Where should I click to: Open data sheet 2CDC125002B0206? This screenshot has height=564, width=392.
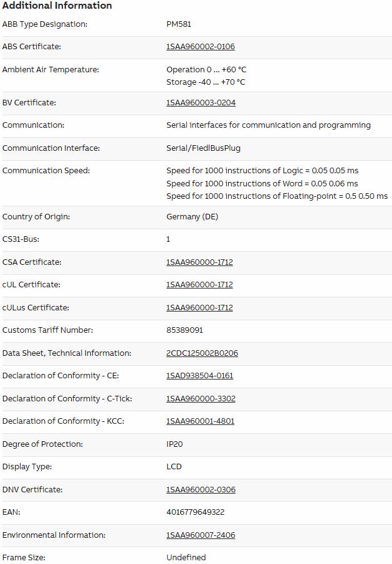[x=202, y=353]
